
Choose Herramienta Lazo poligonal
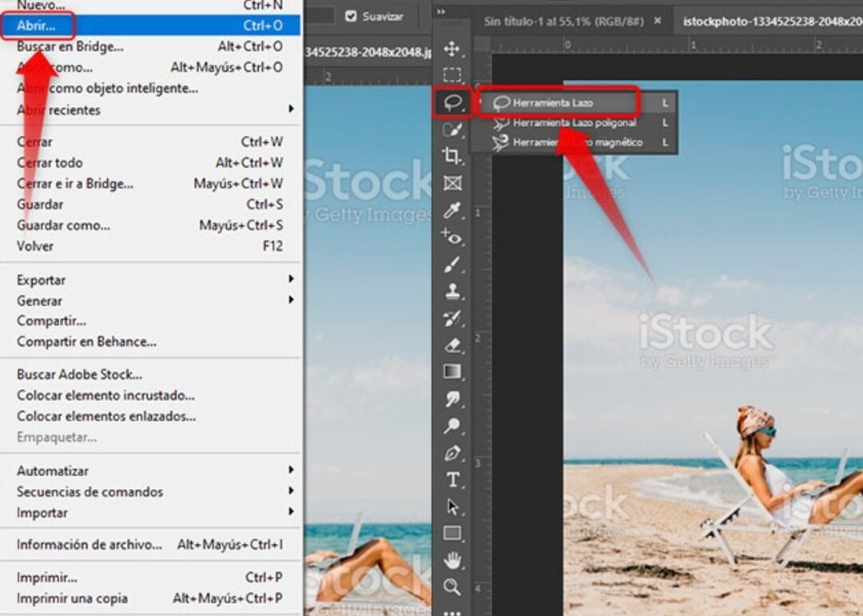[575, 123]
